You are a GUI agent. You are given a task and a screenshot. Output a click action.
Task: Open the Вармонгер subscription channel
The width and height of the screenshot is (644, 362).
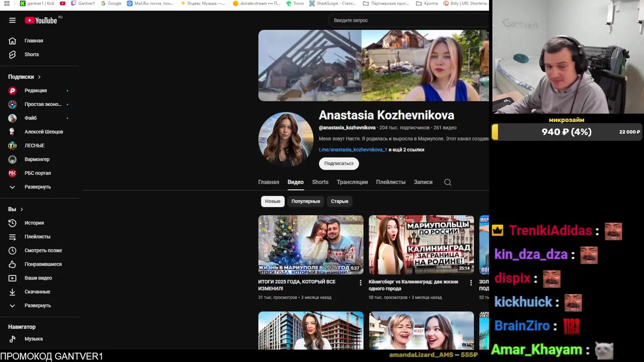37,159
